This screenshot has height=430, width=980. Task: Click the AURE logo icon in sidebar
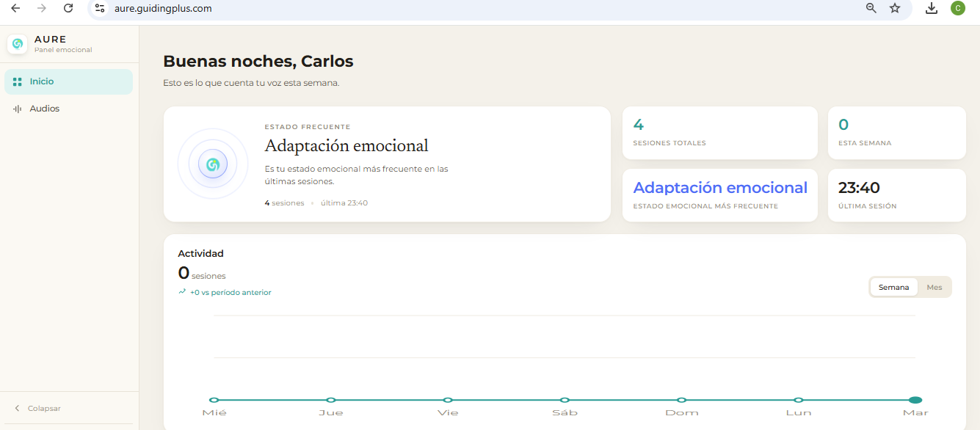(18, 44)
